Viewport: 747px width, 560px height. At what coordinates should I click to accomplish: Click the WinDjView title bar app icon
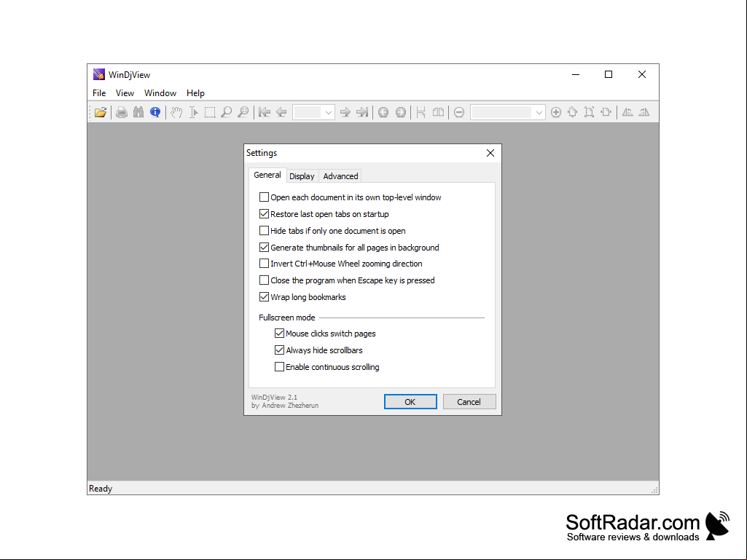pos(99,74)
